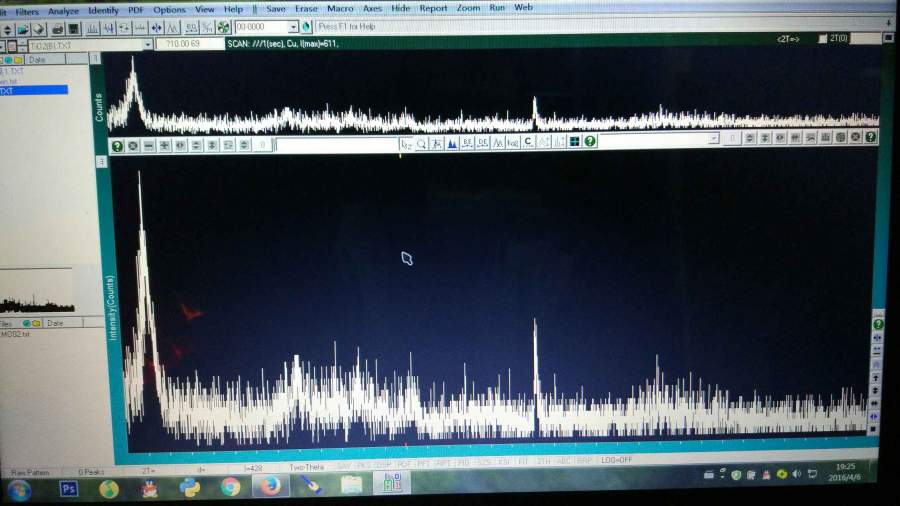This screenshot has width=900, height=506.
Task: Select the highlighted TXT file in list
Action: pyautogui.click(x=34, y=90)
